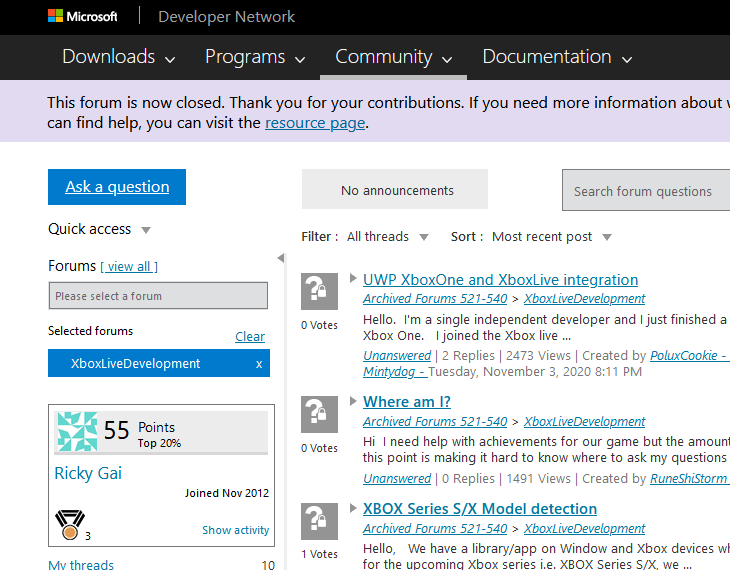The image size is (730, 570).
Task: Open the Downloads menu
Action: (119, 57)
